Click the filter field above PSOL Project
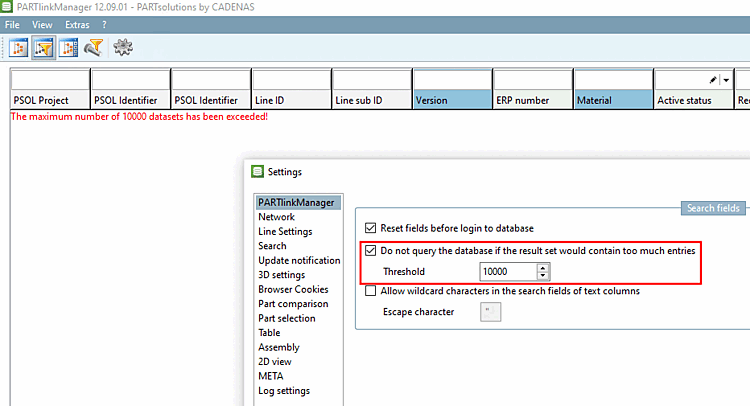750x406 pixels. click(50, 80)
